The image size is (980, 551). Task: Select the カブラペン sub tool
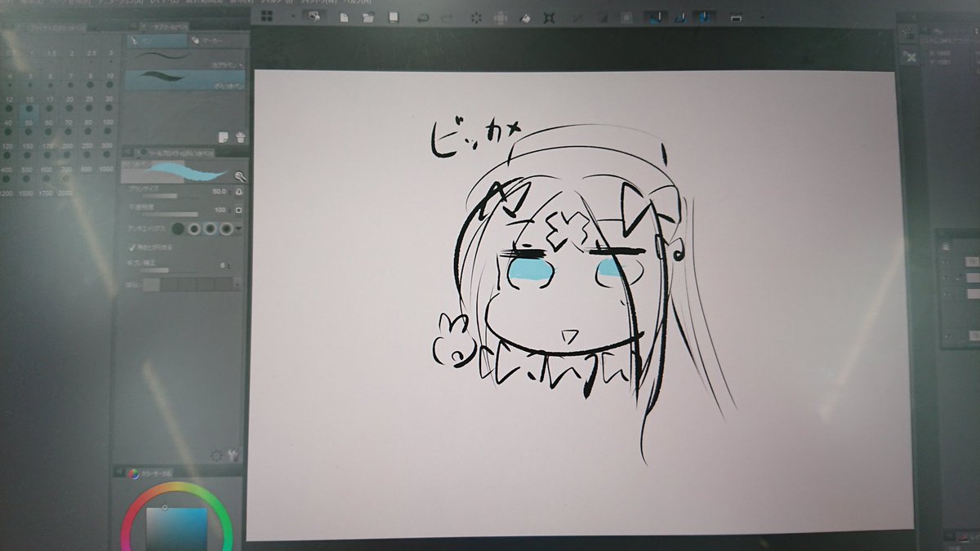[x=185, y=58]
